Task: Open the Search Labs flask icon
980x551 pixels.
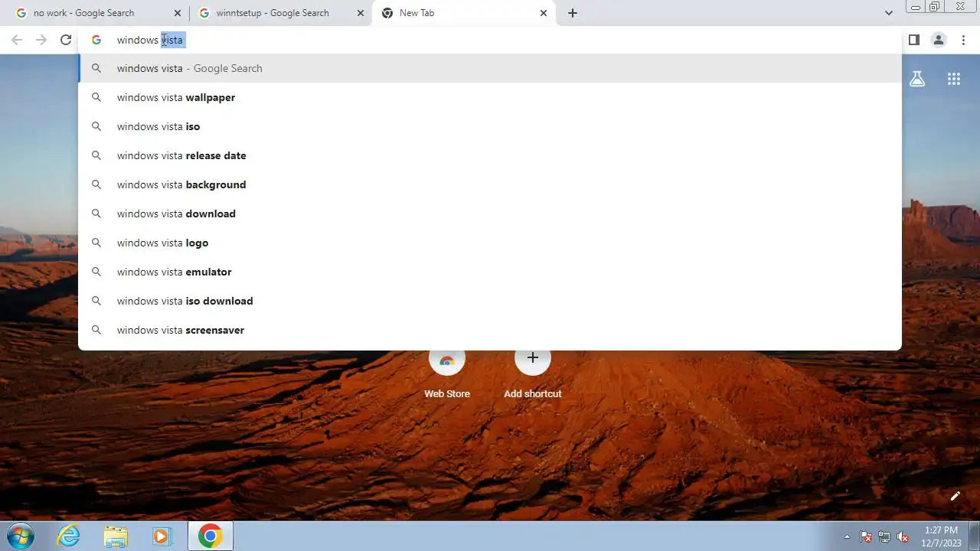Action: click(917, 79)
